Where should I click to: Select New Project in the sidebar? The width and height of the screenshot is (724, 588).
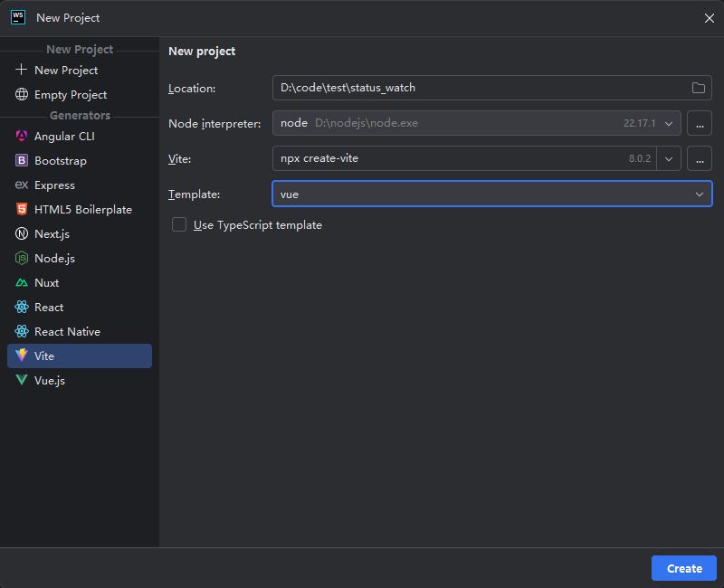click(80, 71)
